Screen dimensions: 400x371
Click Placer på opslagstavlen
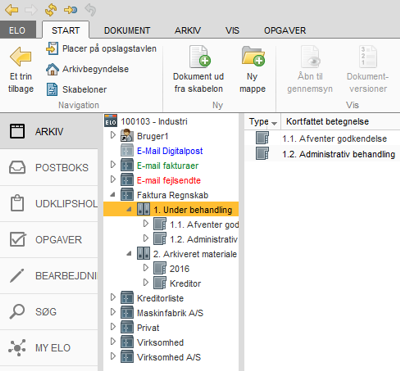click(101, 49)
